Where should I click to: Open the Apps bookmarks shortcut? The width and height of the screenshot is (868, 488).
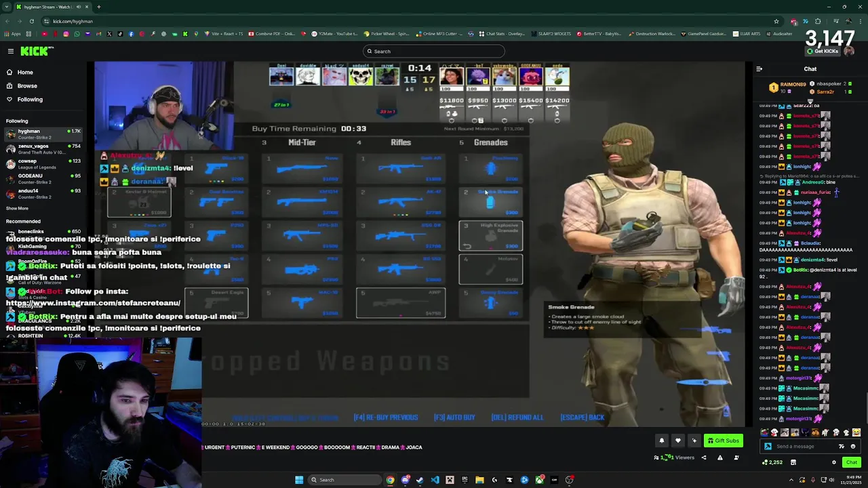tap(13, 34)
